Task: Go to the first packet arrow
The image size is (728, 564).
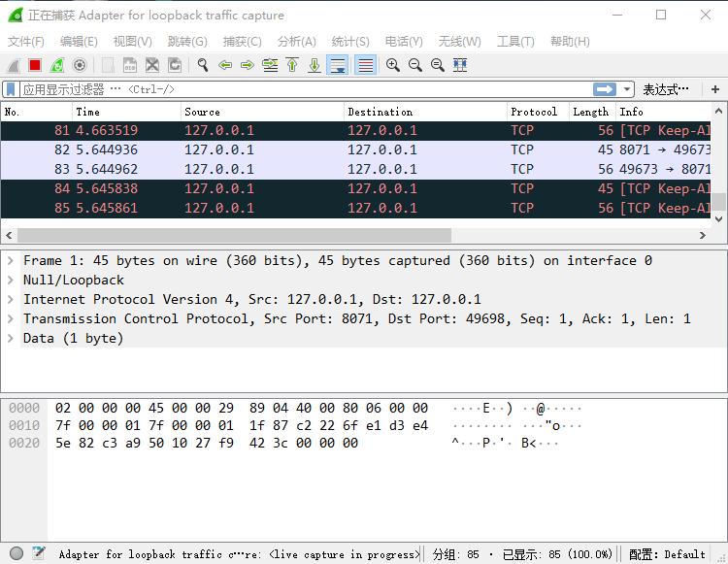Action: (292, 65)
